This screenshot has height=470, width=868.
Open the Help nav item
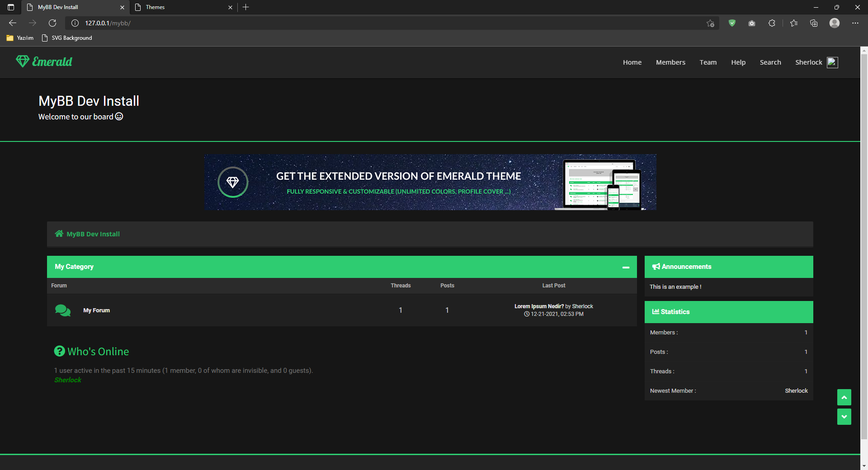738,62
